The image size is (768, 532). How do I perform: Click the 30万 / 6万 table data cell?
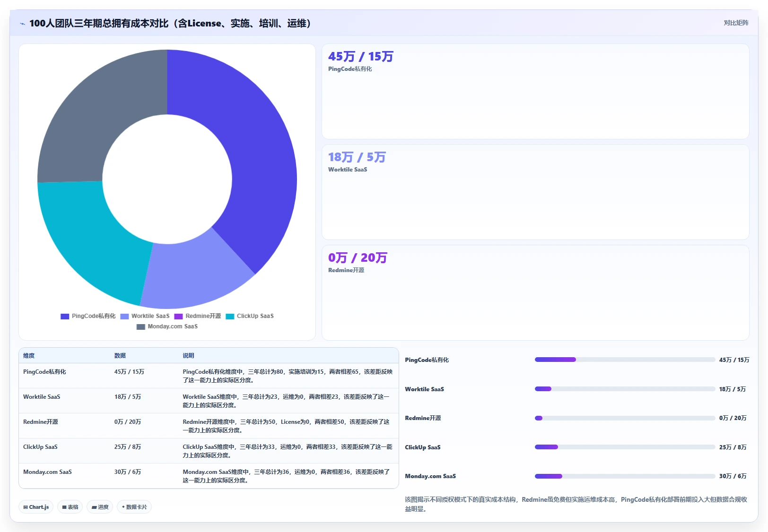coord(128,472)
